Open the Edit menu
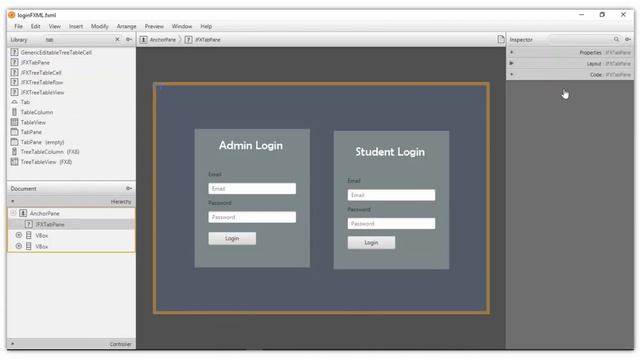The width and height of the screenshot is (640, 360). pos(36,26)
